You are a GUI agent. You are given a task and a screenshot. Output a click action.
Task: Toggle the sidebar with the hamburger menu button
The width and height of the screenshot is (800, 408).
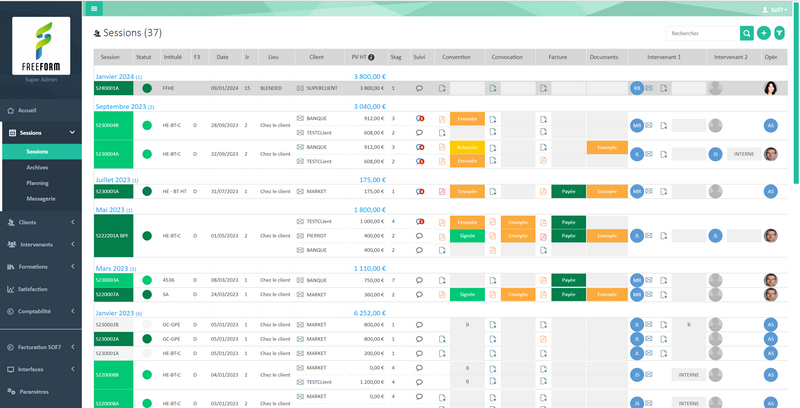pyautogui.click(x=95, y=8)
